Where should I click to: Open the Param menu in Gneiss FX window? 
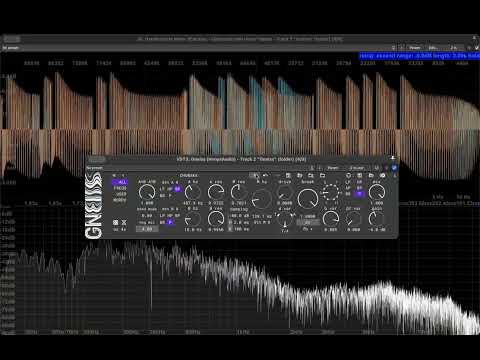pyautogui.click(x=333, y=168)
